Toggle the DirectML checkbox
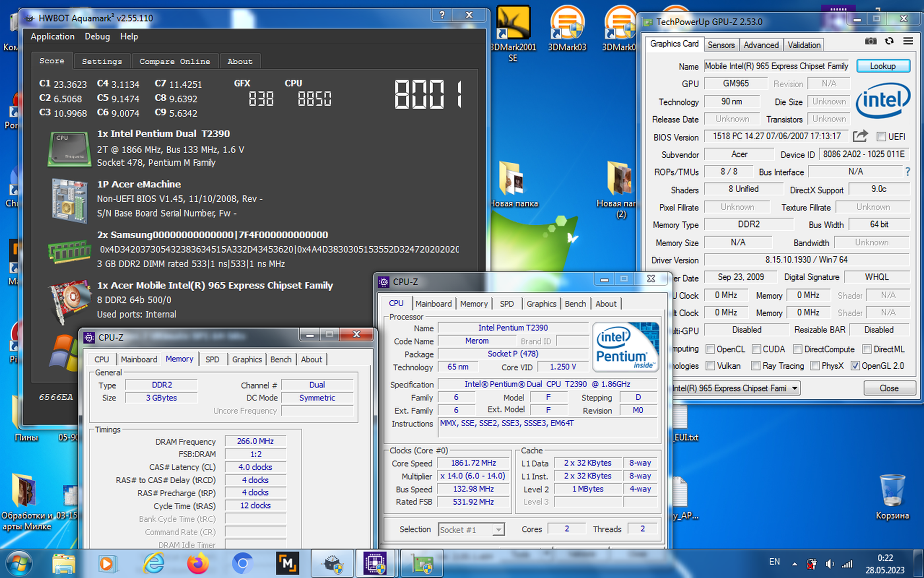Viewport: 924px width, 578px height. pyautogui.click(x=867, y=349)
